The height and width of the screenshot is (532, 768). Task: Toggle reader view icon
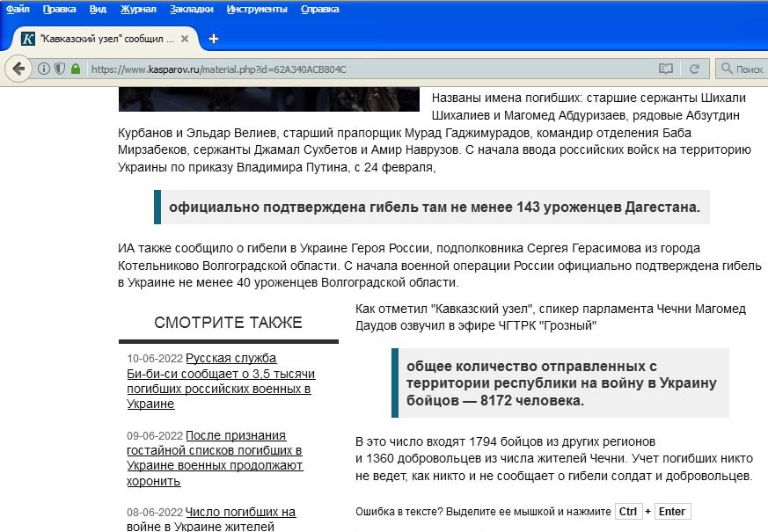point(665,69)
